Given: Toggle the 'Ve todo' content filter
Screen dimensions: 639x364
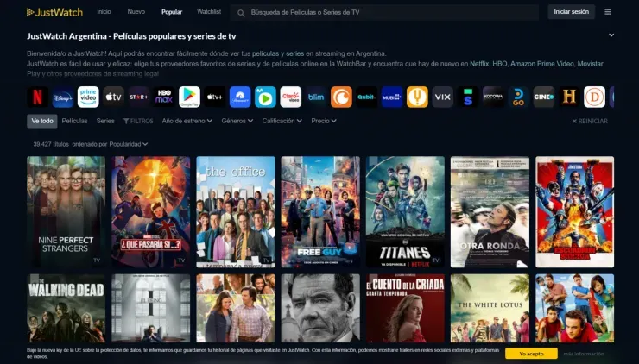Looking at the screenshot, I should click(x=41, y=121).
